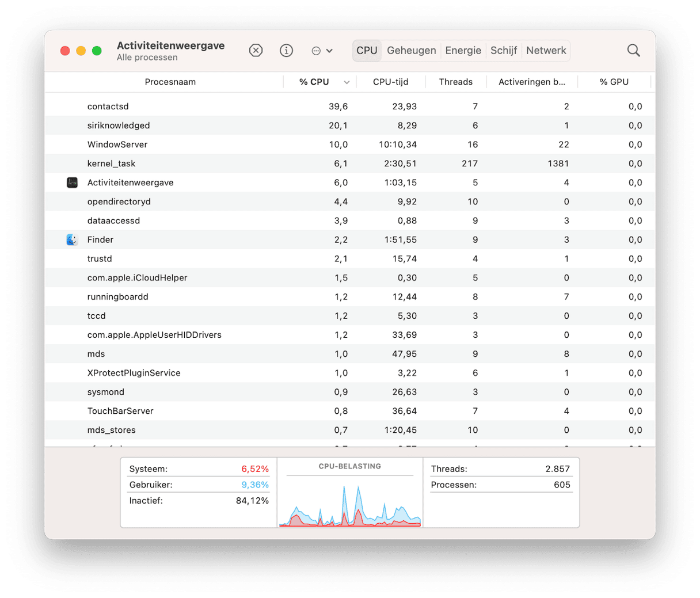Select the Schijf tab

[504, 51]
